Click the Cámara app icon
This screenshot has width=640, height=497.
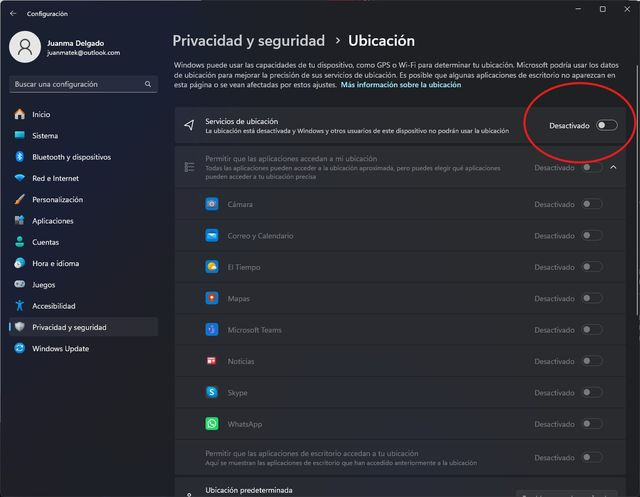[x=212, y=204]
